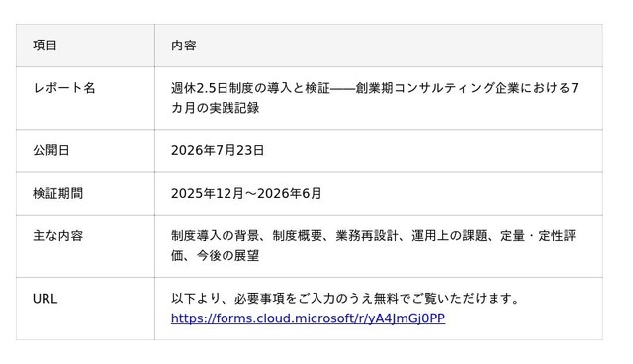The height and width of the screenshot is (364, 633).
Task: Select the レポート名 row label
Action: (x=63, y=88)
